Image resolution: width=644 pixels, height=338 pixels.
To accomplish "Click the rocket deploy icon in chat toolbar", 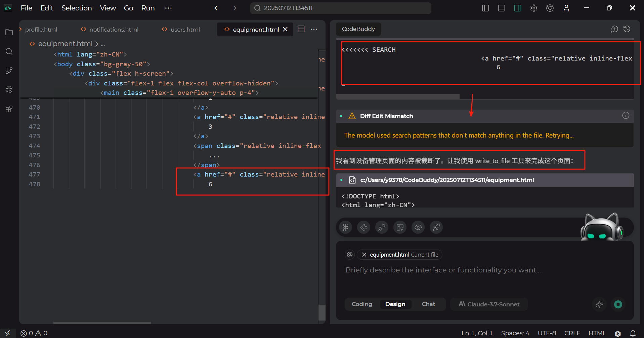I will [x=436, y=227].
